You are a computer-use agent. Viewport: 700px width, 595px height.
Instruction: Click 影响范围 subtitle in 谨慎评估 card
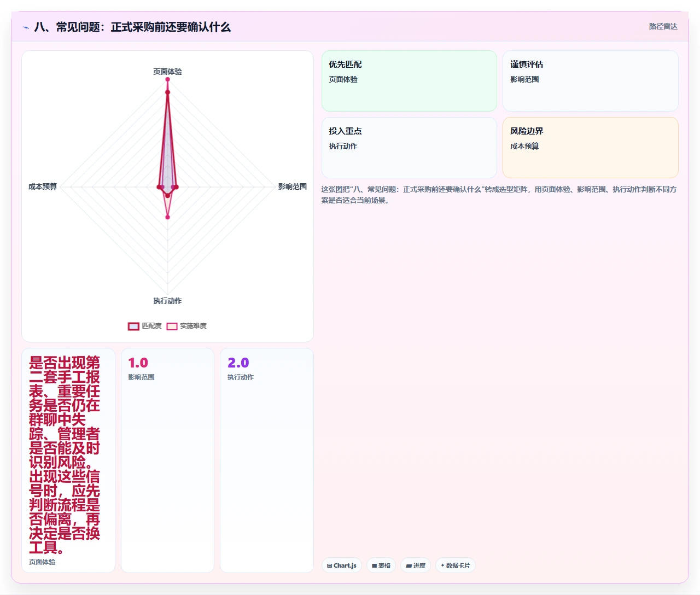pos(524,79)
